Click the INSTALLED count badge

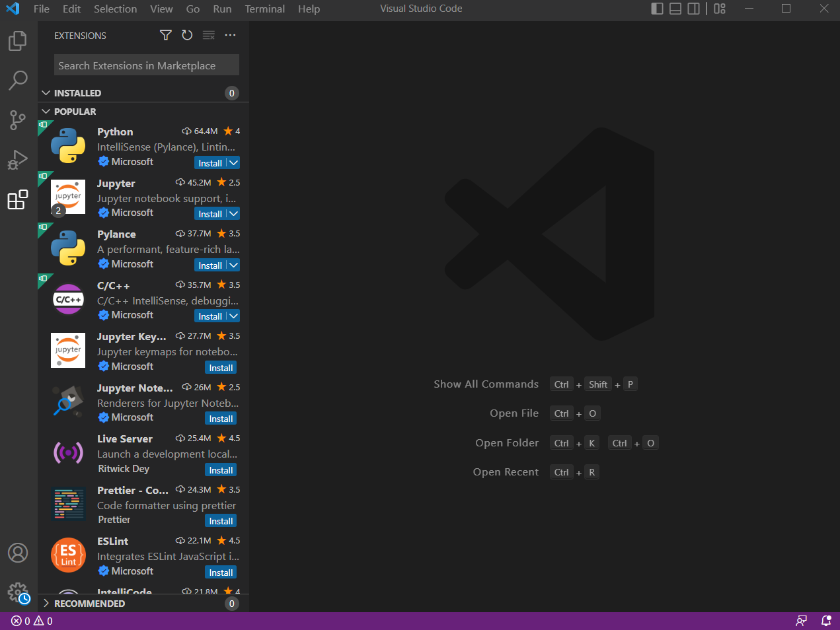231,93
